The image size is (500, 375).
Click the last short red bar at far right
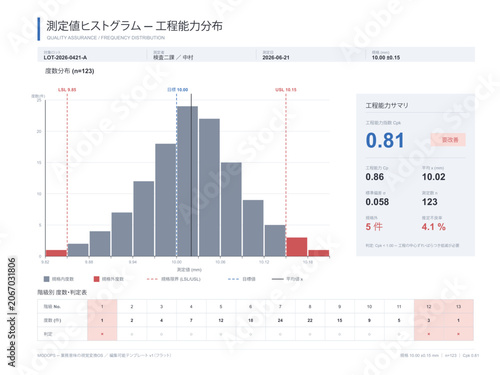pos(319,253)
